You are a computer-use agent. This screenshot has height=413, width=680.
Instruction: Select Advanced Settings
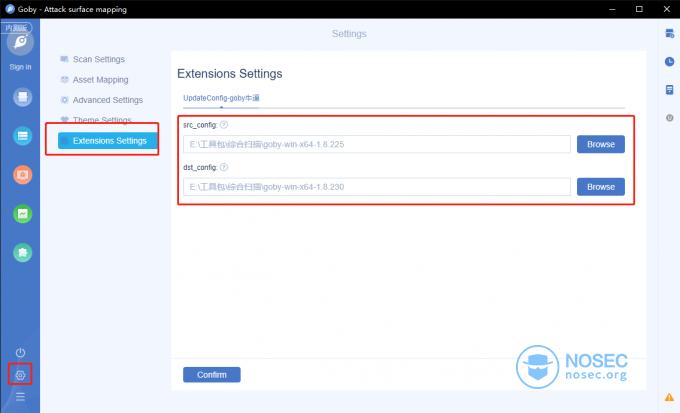point(101,100)
